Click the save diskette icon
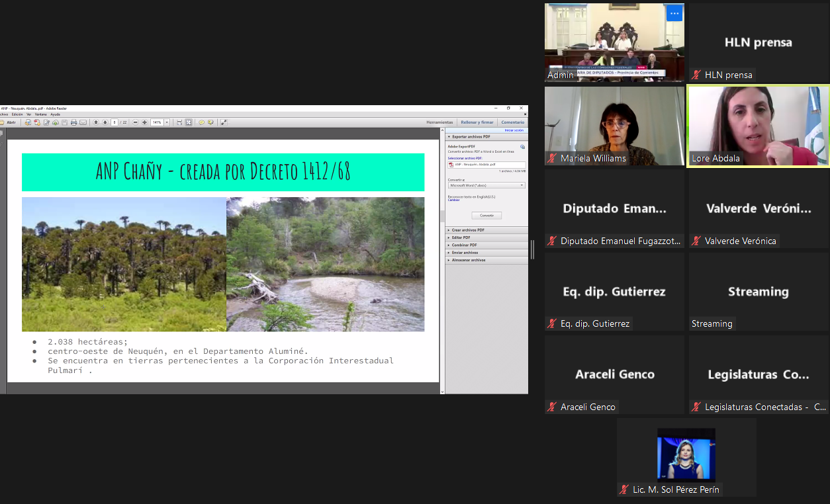 [x=64, y=122]
